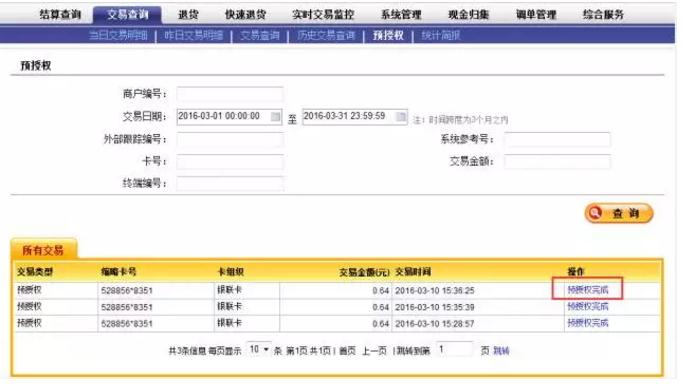Open the end date calendar picker icon

pos(401,116)
